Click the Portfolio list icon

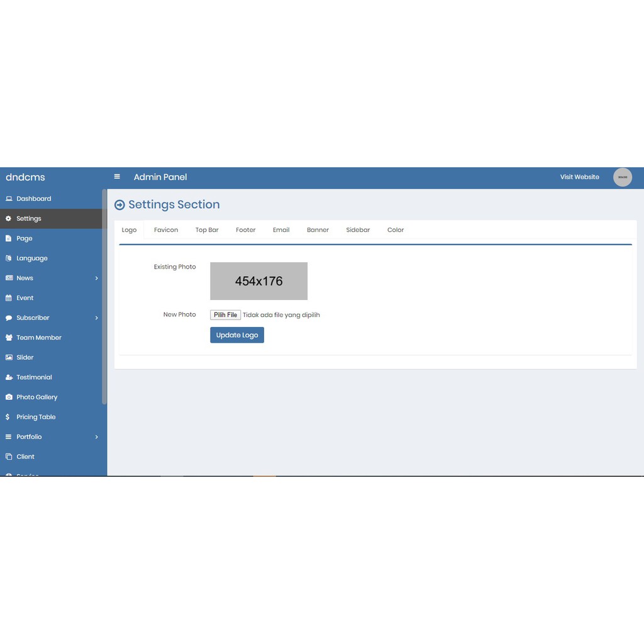[x=8, y=436]
